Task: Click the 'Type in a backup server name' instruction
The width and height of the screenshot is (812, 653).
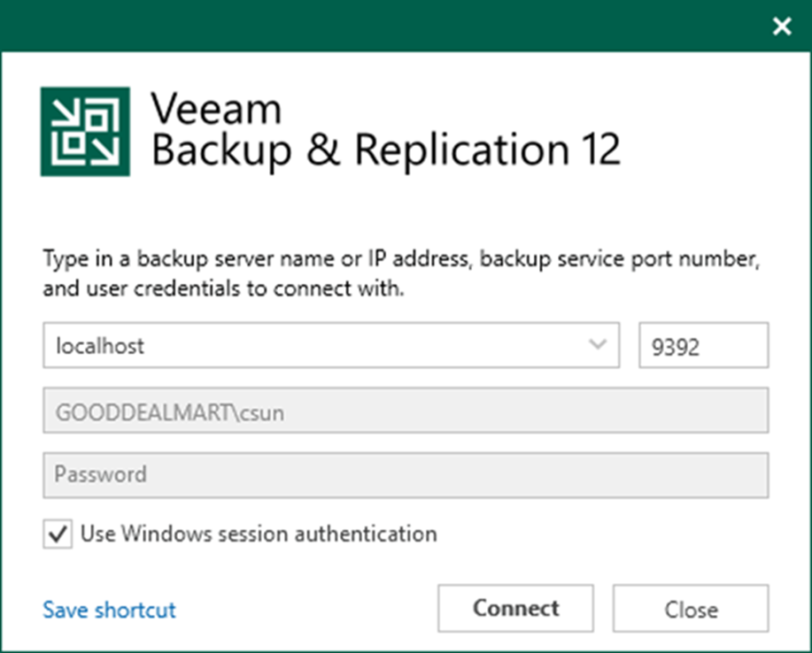Action: coord(401,262)
